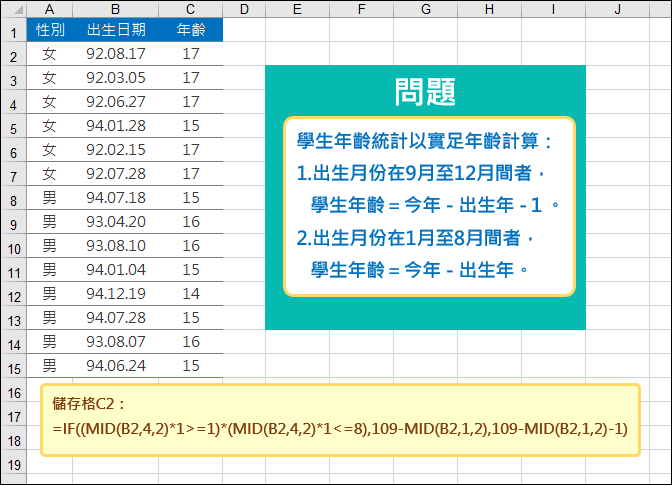Viewport: 672px width, 485px height.
Task: Select row 15 header
Action: pos(14,365)
